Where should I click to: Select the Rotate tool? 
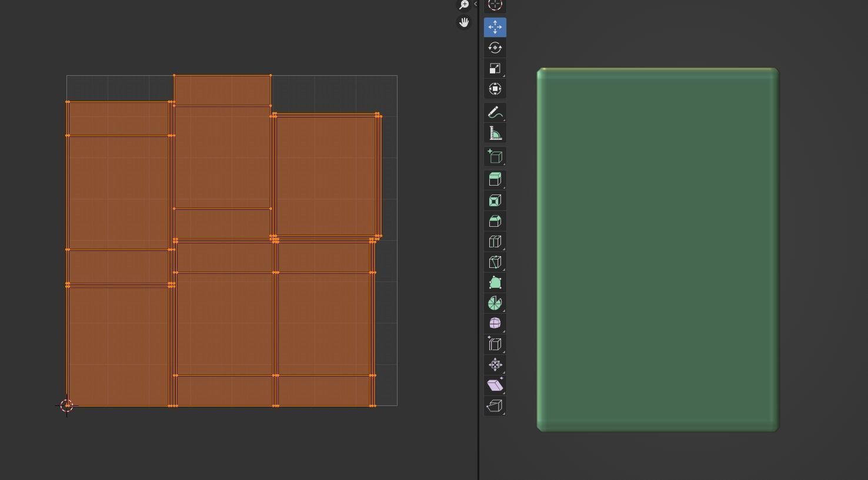495,48
